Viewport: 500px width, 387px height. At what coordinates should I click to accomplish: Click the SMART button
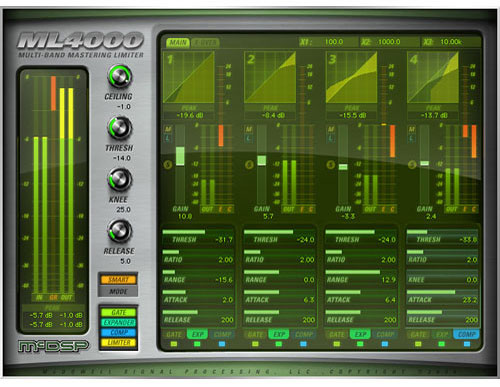pos(118,279)
